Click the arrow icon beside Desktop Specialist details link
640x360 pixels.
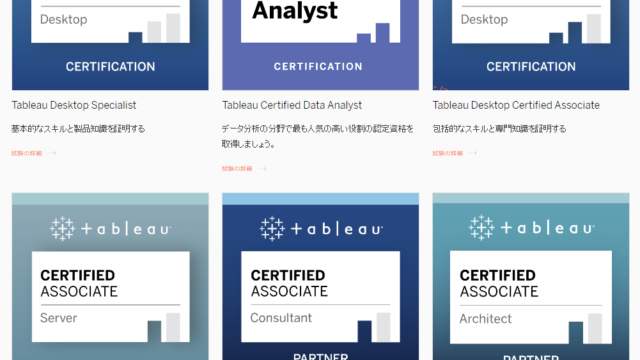(51, 153)
